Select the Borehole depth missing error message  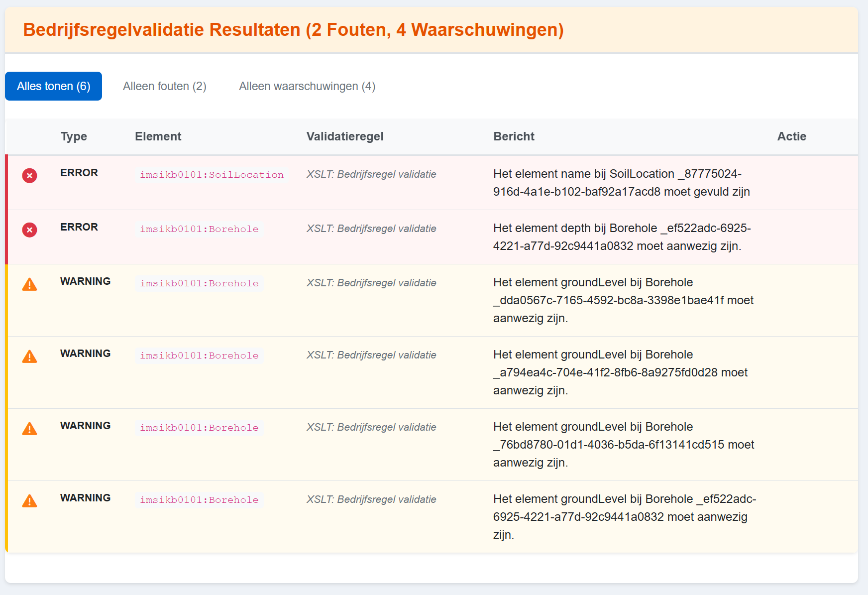(x=621, y=237)
